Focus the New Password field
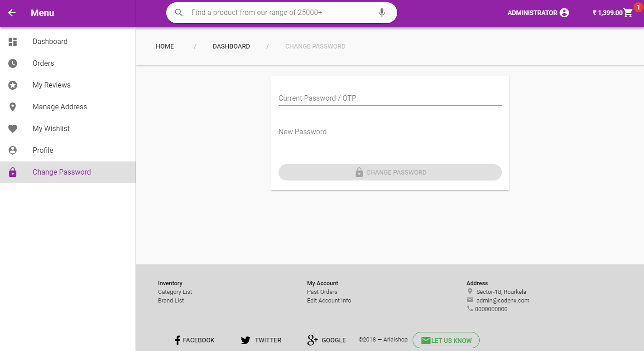 pos(390,132)
